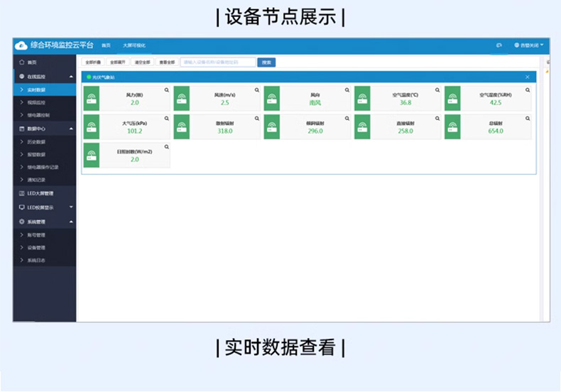Click the cloud platform logo icon

(21, 45)
